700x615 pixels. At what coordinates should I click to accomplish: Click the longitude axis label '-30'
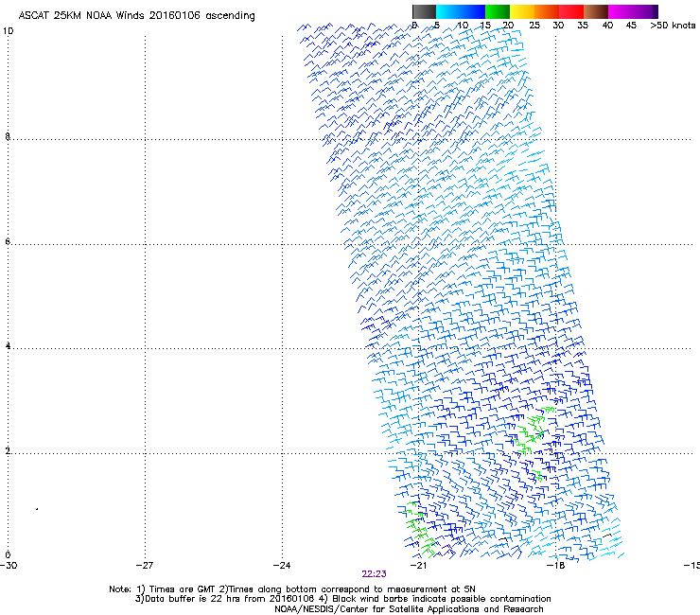(x=9, y=565)
